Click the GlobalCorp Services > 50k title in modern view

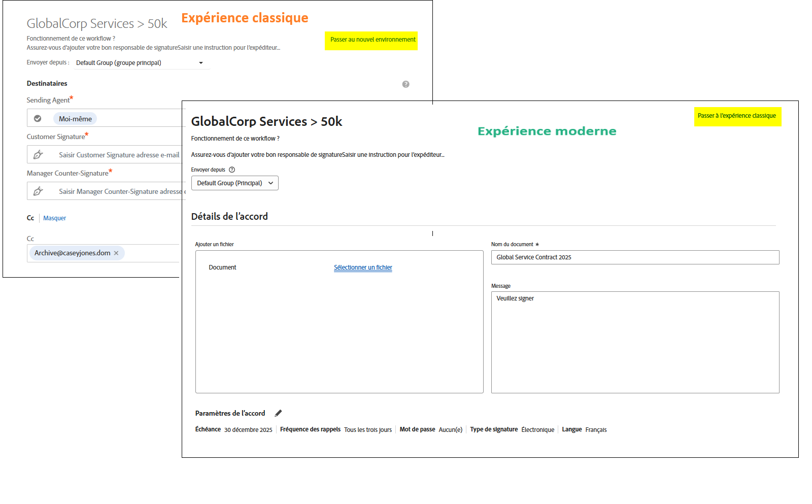point(266,122)
